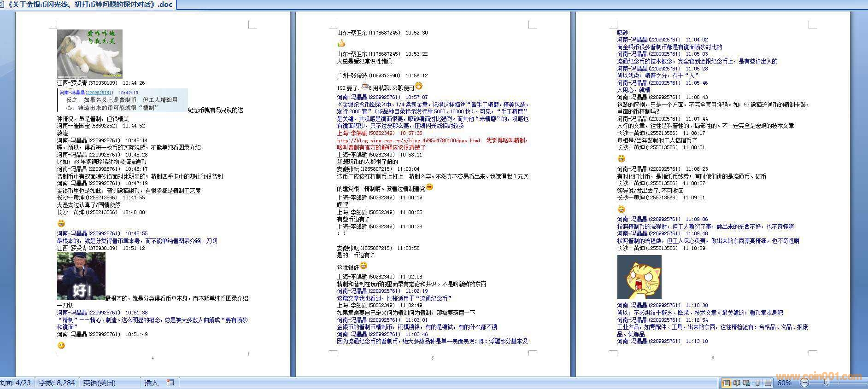Click the old man 好! image
Image resolution: width=868 pixels, height=389 pixels.
81,276
